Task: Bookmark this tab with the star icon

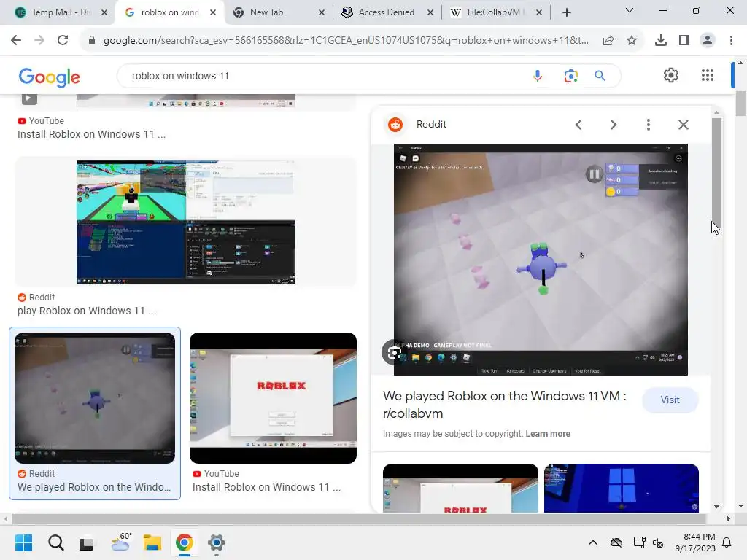Action: [x=632, y=41]
